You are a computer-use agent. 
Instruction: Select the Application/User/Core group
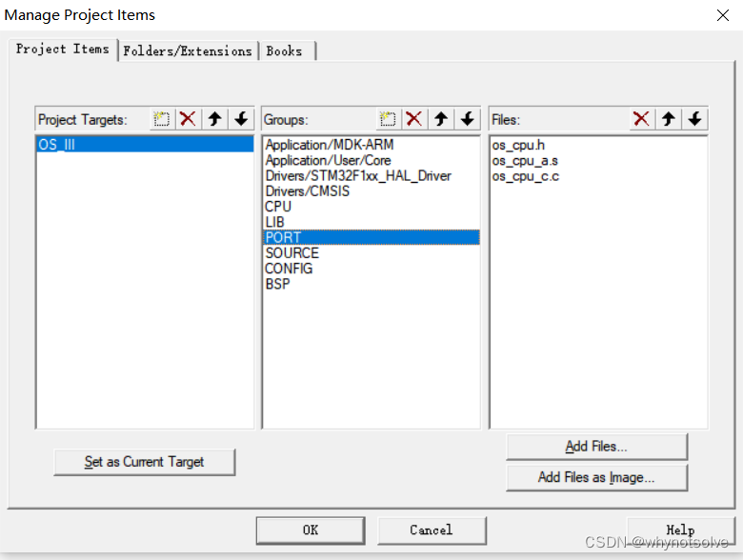(x=371, y=160)
